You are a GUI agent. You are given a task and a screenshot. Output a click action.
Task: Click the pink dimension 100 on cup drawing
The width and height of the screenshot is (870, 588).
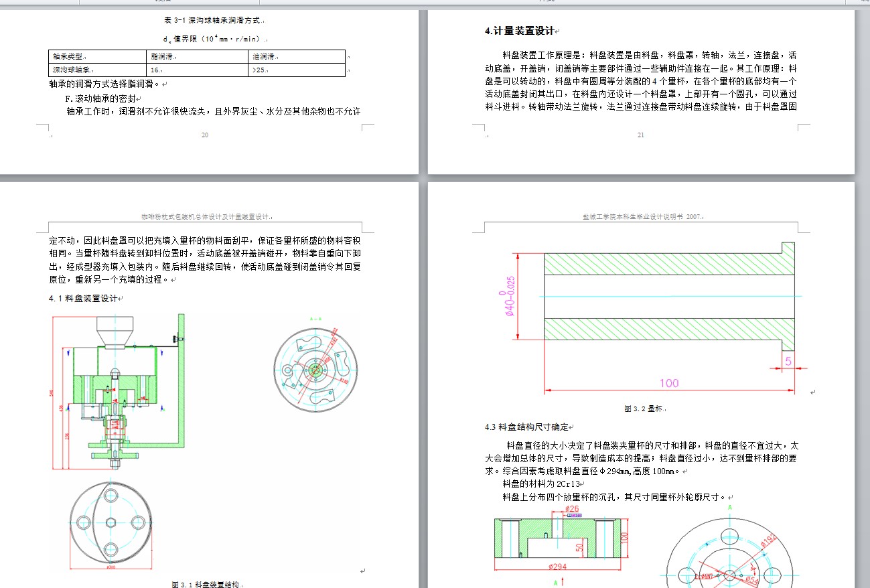point(669,383)
